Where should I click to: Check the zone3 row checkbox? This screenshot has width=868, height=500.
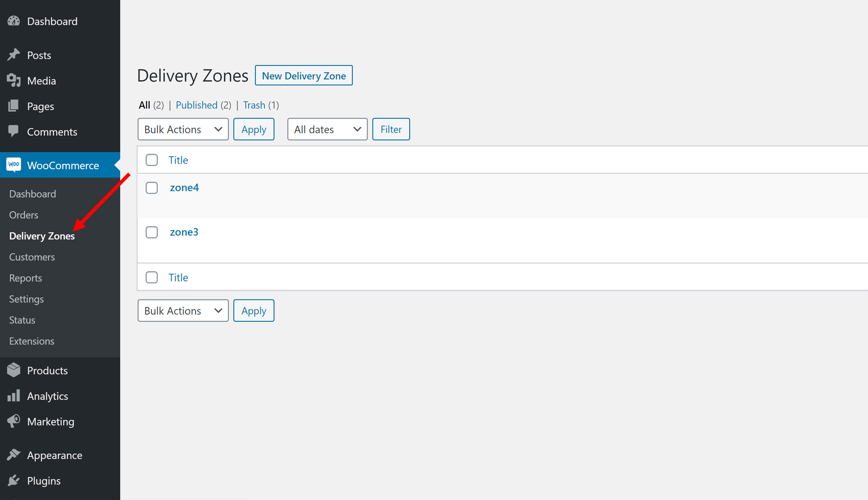tap(151, 232)
